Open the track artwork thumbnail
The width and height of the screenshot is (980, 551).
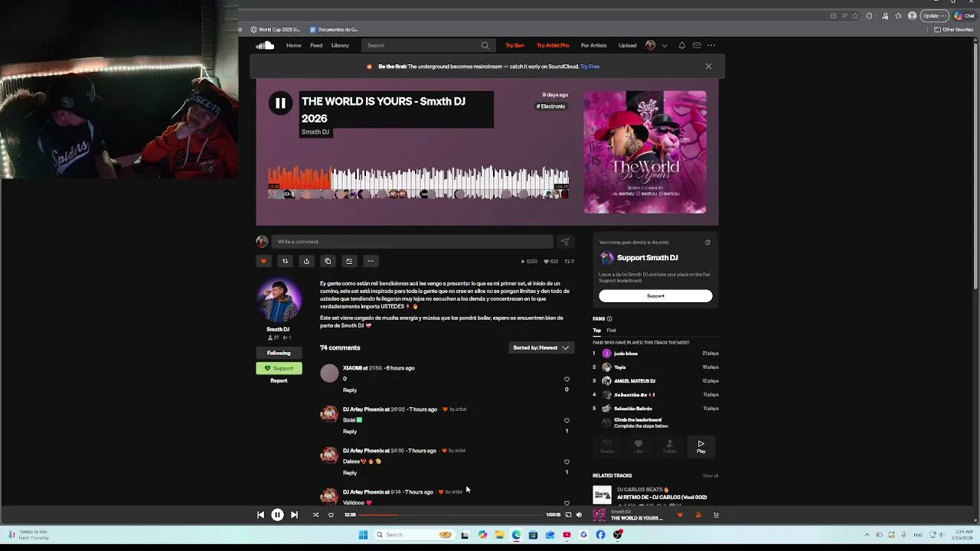click(x=645, y=152)
